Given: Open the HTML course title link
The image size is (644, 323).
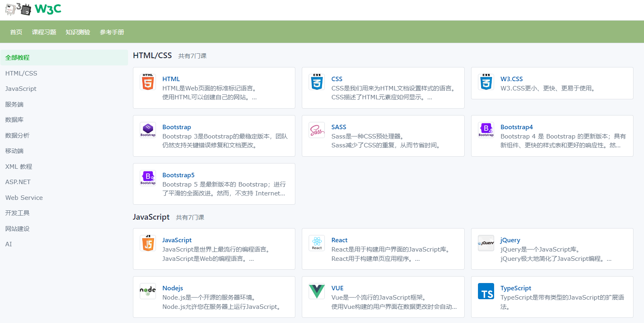Looking at the screenshot, I should (171, 79).
